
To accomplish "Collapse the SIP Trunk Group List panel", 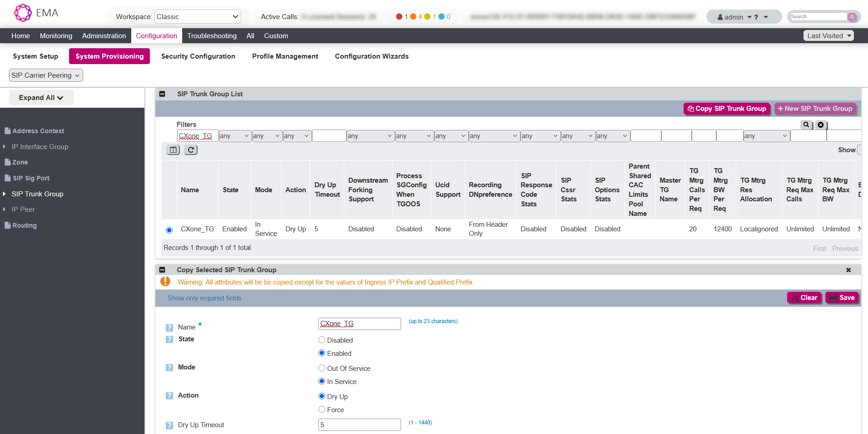I will pos(162,94).
